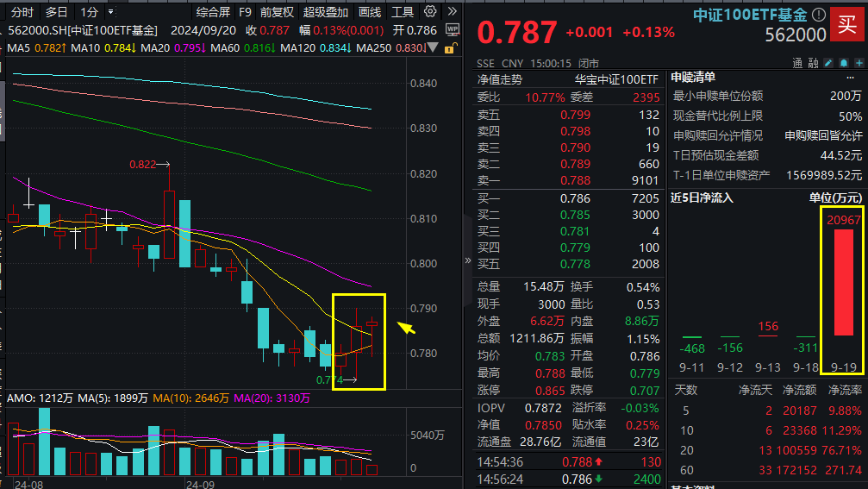Open chart settings gear icon
This screenshot has height=489, width=868.
pyautogui.click(x=430, y=12)
